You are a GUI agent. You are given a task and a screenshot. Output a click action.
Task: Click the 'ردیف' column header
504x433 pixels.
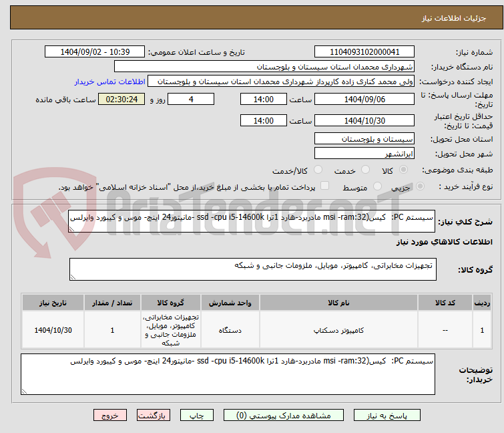(482, 303)
